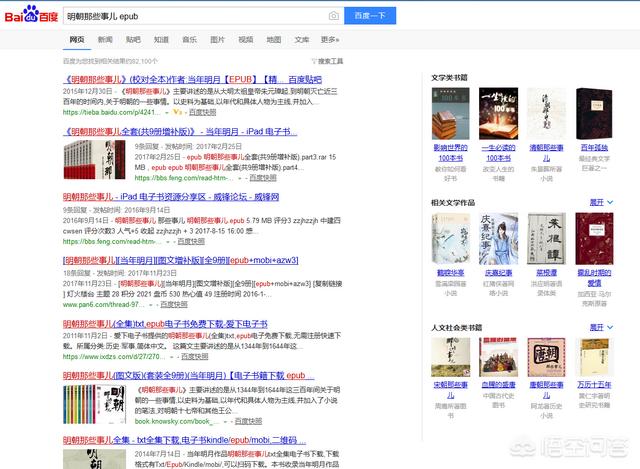This screenshot has width=640, height=469.
Task: Click the 百度一下 search button
Action: click(370, 16)
